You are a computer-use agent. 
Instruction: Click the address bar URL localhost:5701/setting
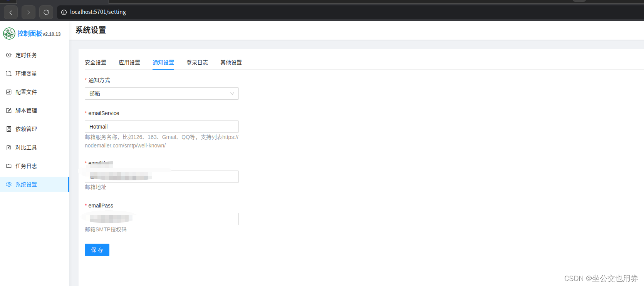point(98,12)
